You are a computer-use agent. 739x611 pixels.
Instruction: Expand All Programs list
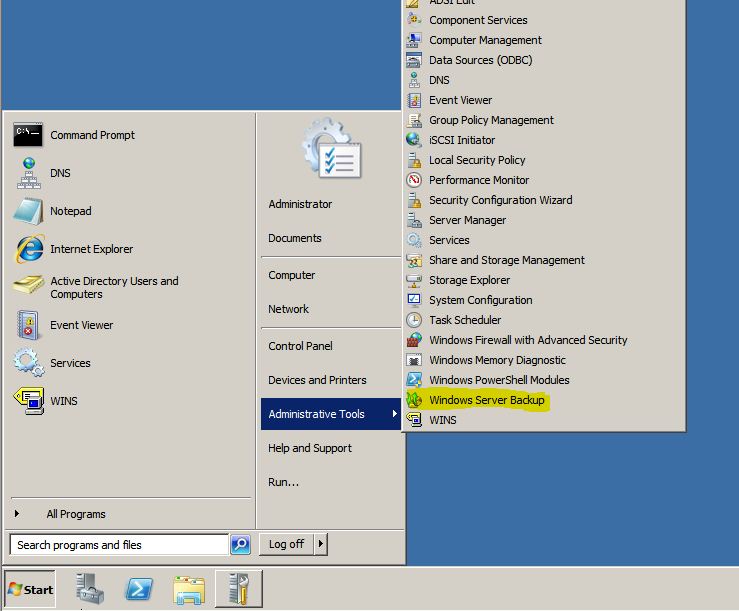(75, 514)
